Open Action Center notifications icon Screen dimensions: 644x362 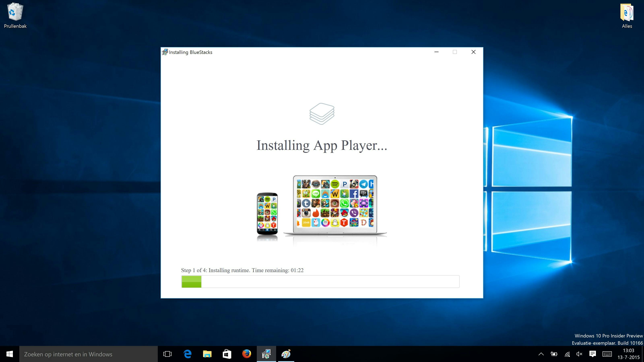[592, 354]
